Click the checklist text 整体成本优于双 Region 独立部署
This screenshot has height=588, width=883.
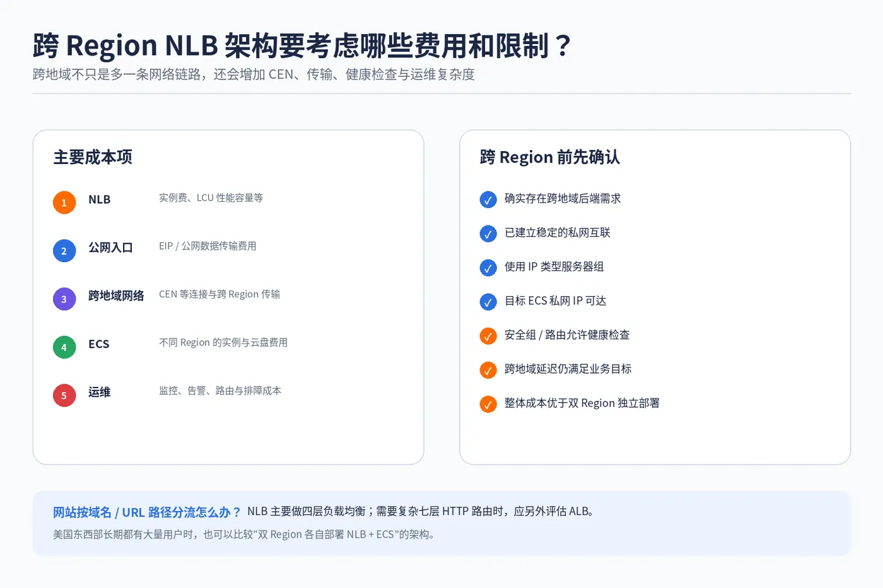pyautogui.click(x=582, y=403)
